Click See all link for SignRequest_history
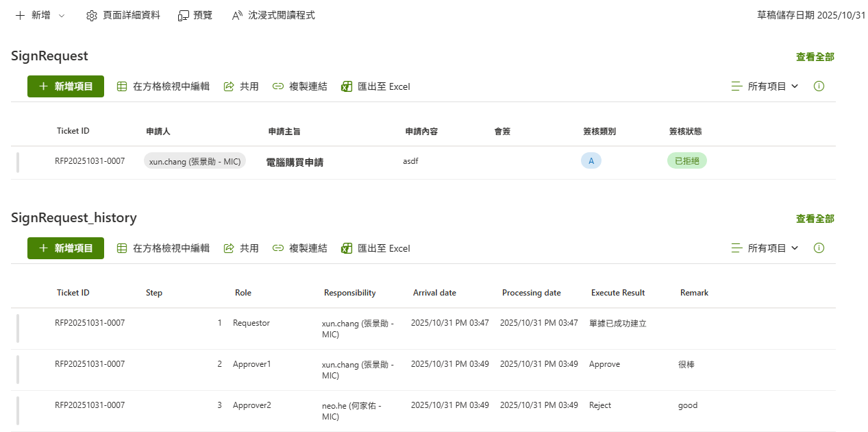 pos(815,219)
